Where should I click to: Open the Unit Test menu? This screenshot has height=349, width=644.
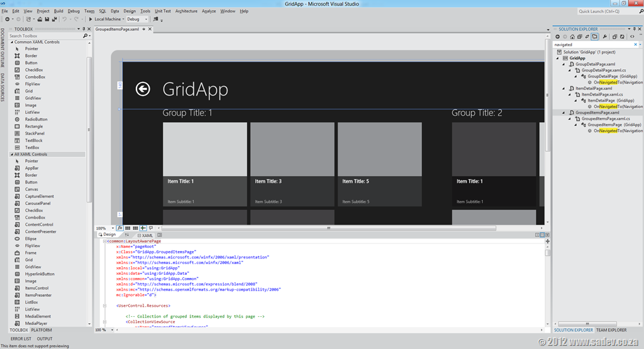[163, 11]
